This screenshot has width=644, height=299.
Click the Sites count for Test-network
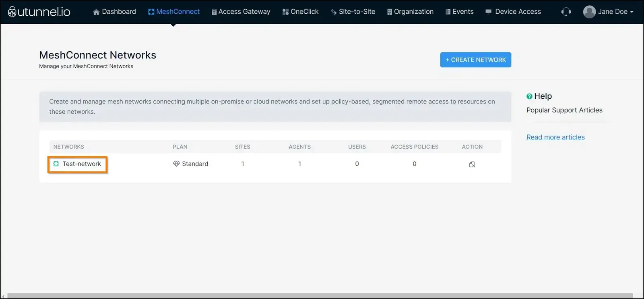point(243,164)
